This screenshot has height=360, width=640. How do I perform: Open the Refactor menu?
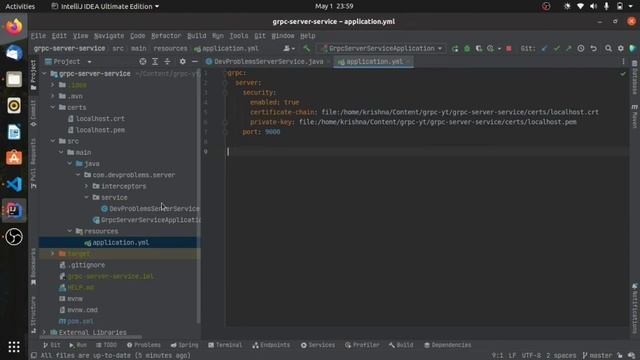[166, 36]
